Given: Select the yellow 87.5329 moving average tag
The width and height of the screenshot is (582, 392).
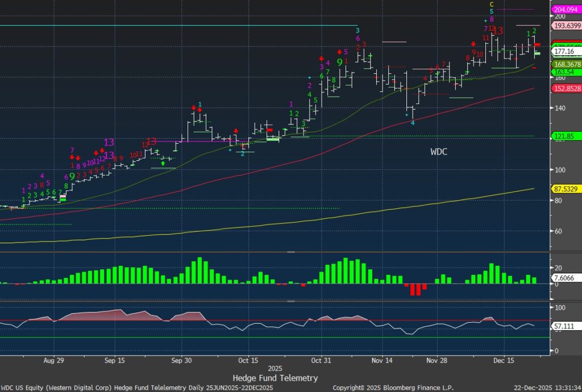Looking at the screenshot, I should 566,188.
